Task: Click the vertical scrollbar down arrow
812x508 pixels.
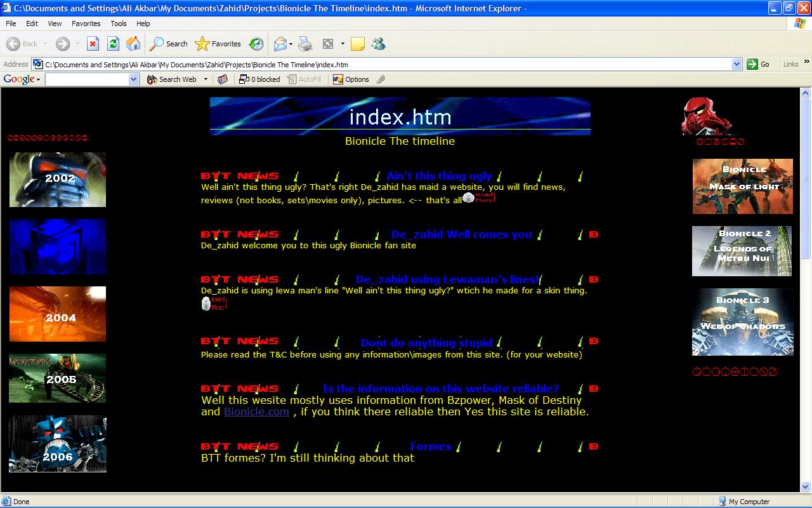Action: tap(806, 486)
